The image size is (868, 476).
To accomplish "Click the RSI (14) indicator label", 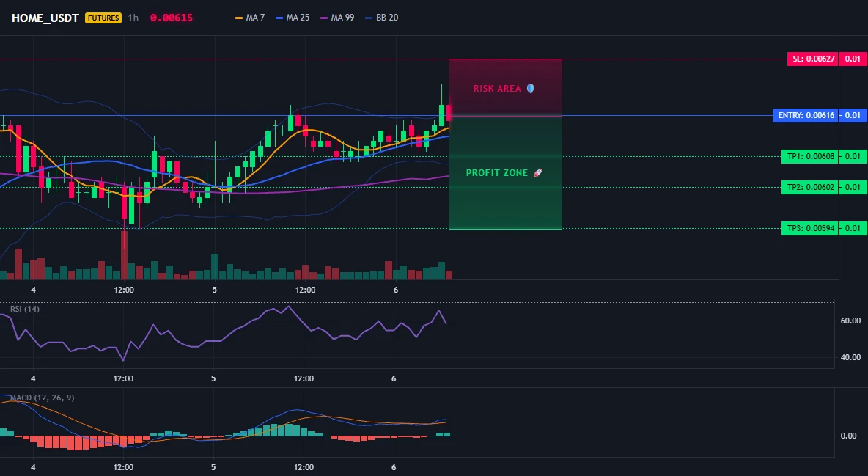I will [25, 309].
